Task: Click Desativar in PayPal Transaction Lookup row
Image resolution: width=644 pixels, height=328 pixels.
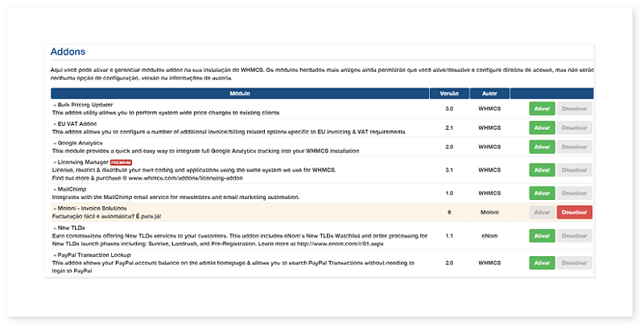Action: click(574, 263)
